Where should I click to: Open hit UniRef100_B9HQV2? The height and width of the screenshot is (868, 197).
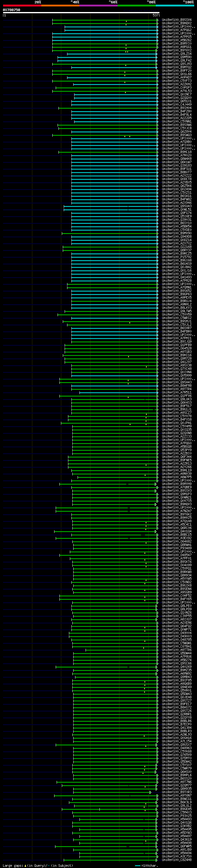(177, 23)
